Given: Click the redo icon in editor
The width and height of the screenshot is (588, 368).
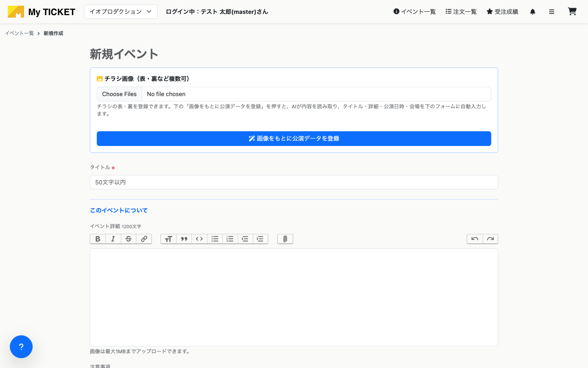Looking at the screenshot, I should [490, 239].
